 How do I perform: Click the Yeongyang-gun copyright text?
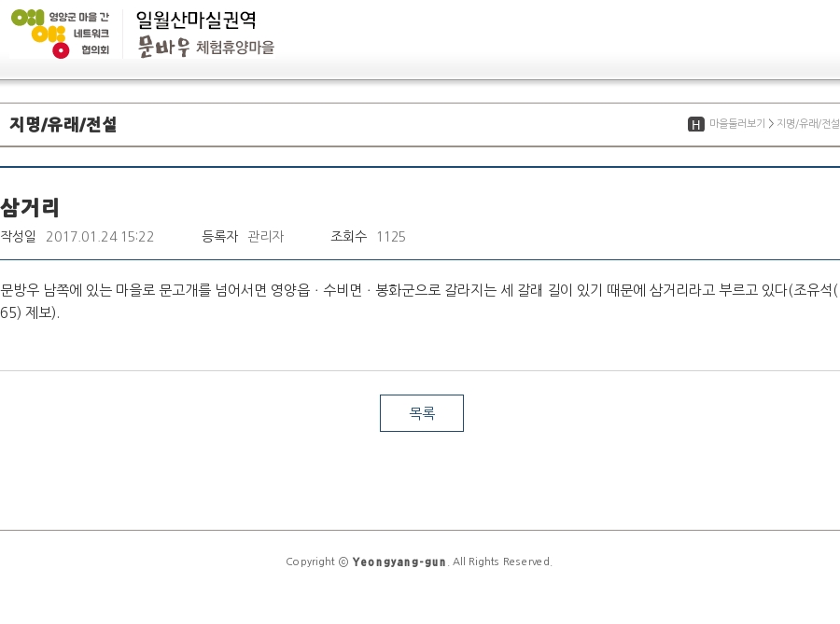tap(399, 562)
